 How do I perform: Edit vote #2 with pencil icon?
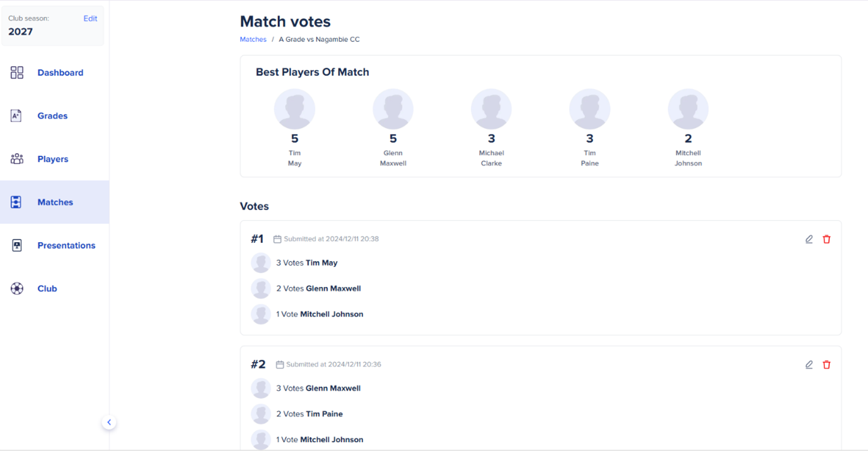809,365
